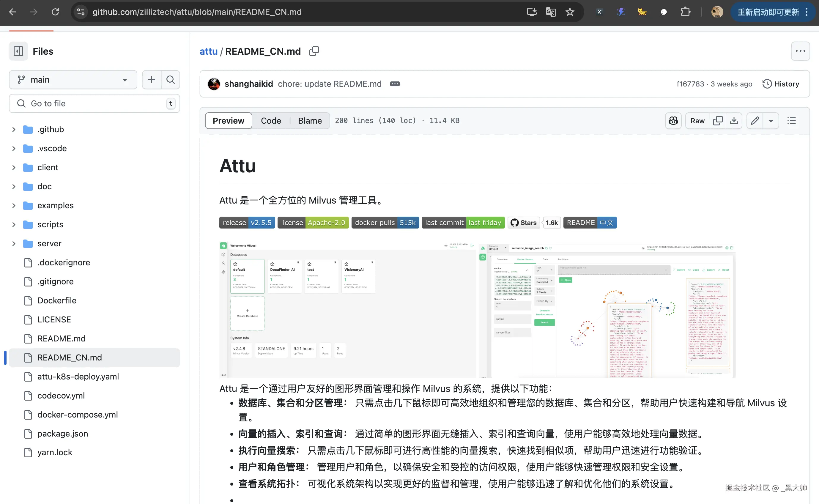
Task: Bookmark page with star icon
Action: tap(570, 12)
